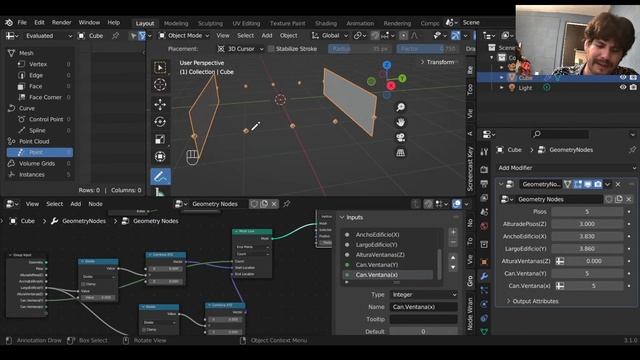Expand Output Attributes section
Viewport: 640px width, 360px height.
(532, 301)
